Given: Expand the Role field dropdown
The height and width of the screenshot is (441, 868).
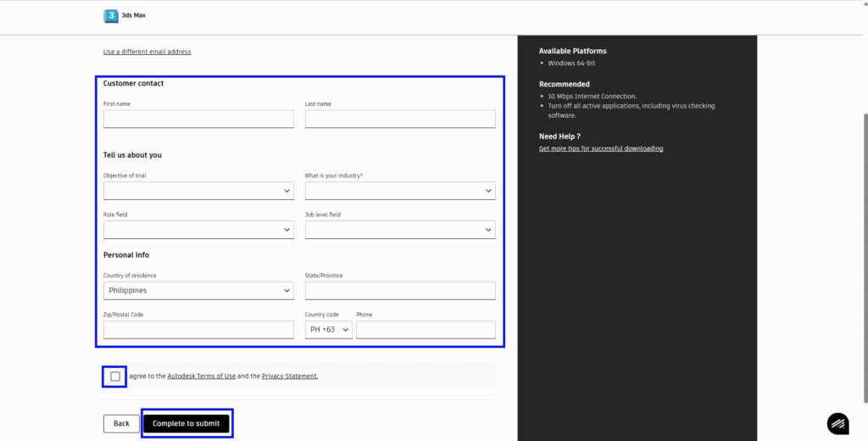Looking at the screenshot, I should [198, 230].
